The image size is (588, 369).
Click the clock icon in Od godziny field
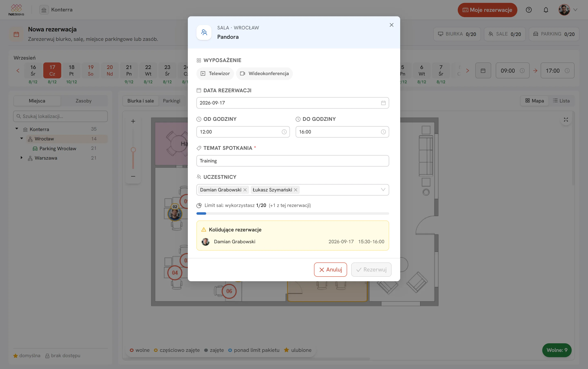284,132
